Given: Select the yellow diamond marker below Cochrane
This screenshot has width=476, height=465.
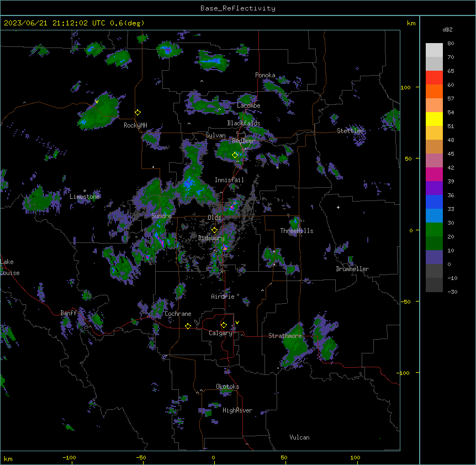Looking at the screenshot, I should click(188, 326).
